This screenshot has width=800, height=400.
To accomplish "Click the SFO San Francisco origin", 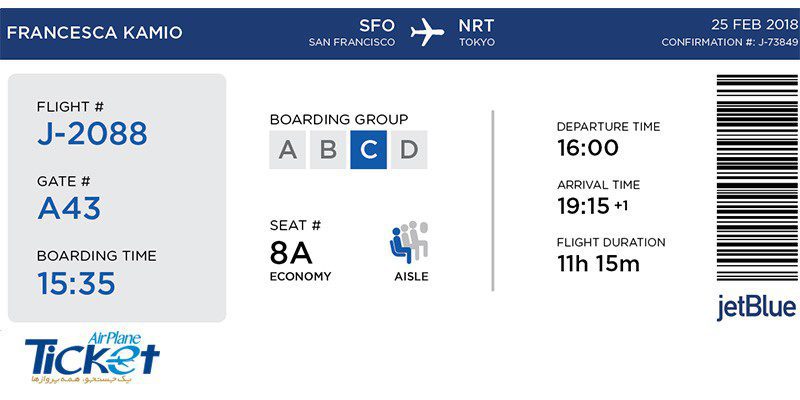I will [352, 33].
